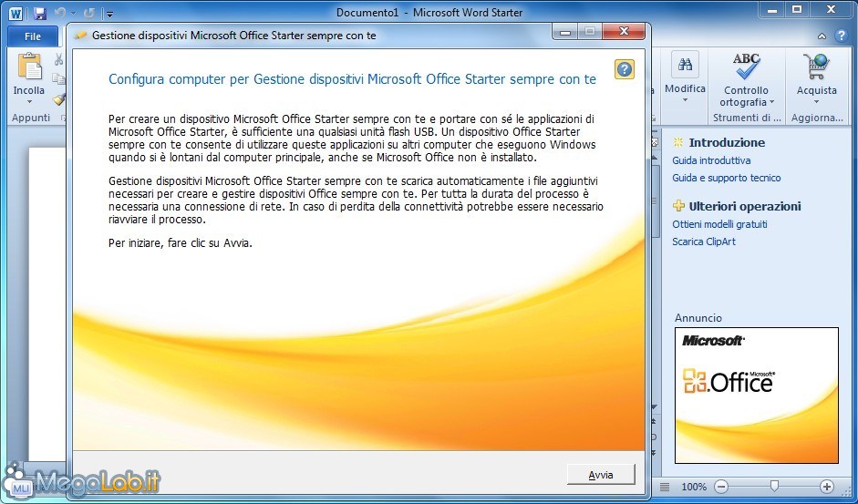Click the Annuncio label in side pane

coord(698,318)
